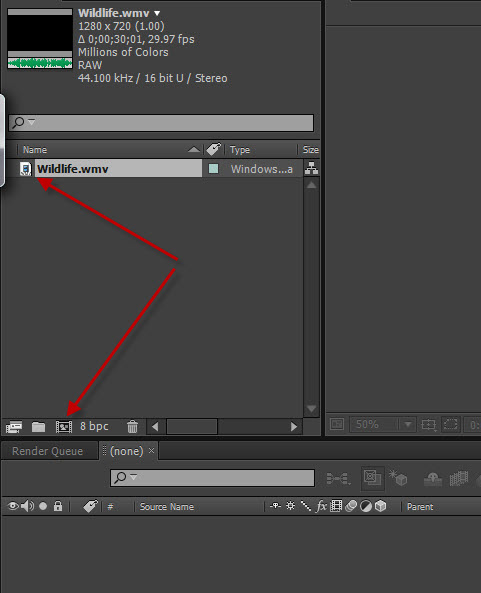Open project search filter dropdown arrow

31,122
